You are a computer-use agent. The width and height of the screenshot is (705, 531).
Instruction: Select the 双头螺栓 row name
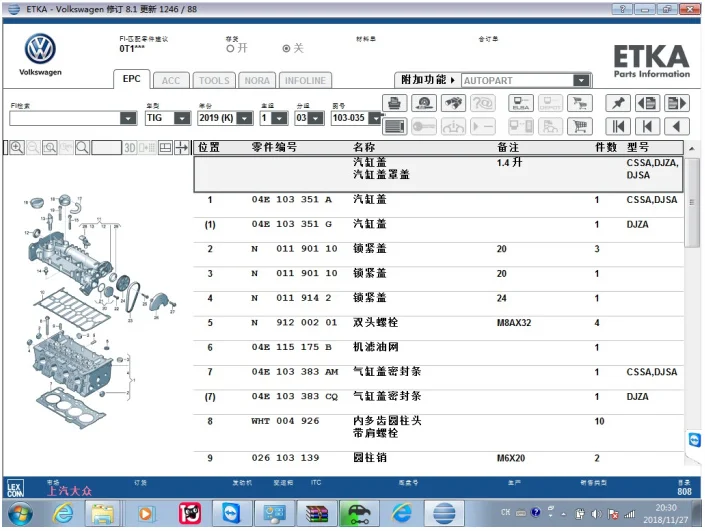[375, 322]
